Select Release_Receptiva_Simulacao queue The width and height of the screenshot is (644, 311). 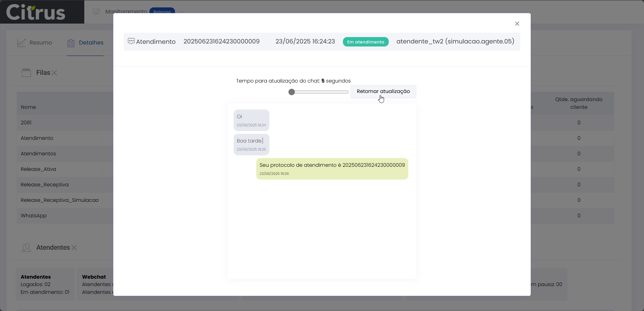60,200
